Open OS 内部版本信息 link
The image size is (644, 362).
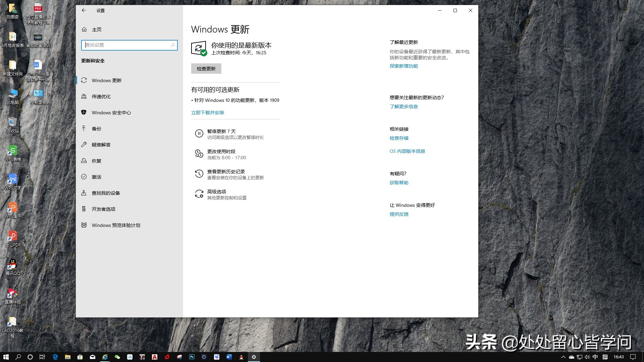pyautogui.click(x=407, y=151)
